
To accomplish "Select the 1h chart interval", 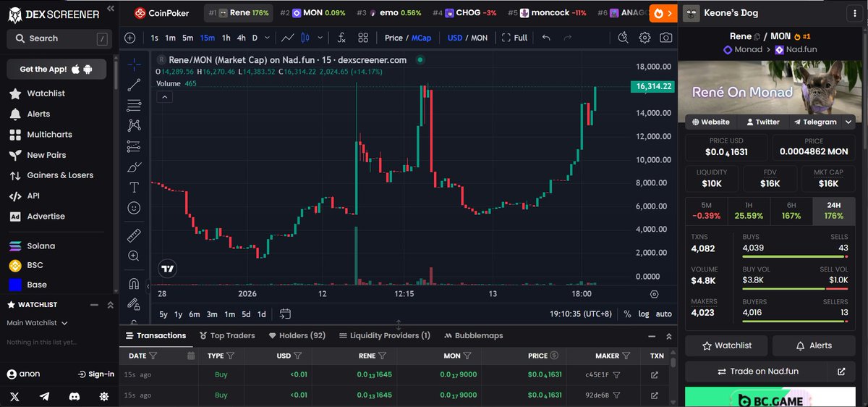I will click(x=226, y=38).
